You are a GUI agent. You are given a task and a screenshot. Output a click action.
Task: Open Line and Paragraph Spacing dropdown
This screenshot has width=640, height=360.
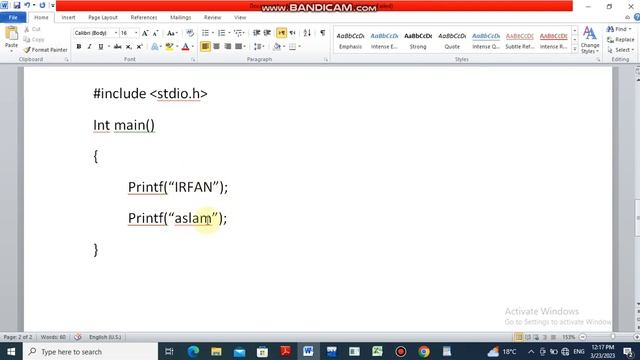[259, 47]
